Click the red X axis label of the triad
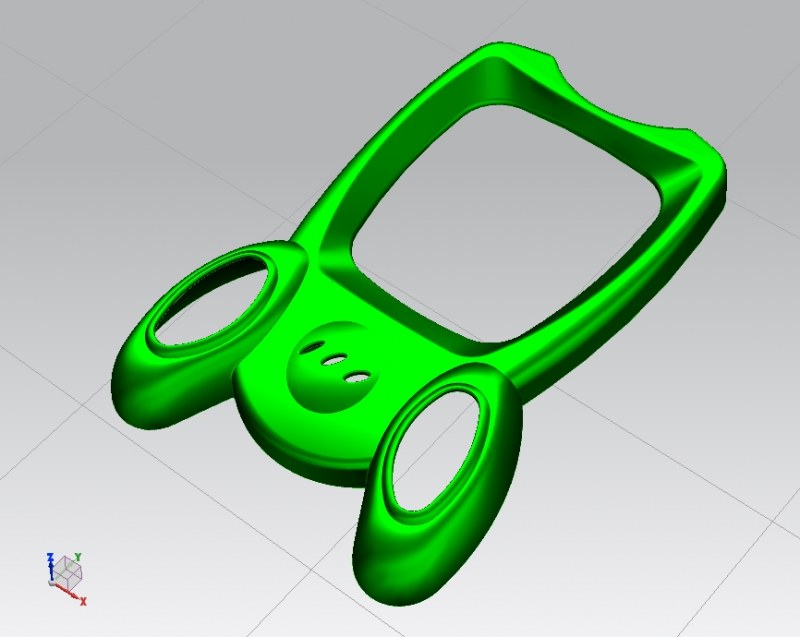Viewport: 800px width, 637px height. point(84,602)
